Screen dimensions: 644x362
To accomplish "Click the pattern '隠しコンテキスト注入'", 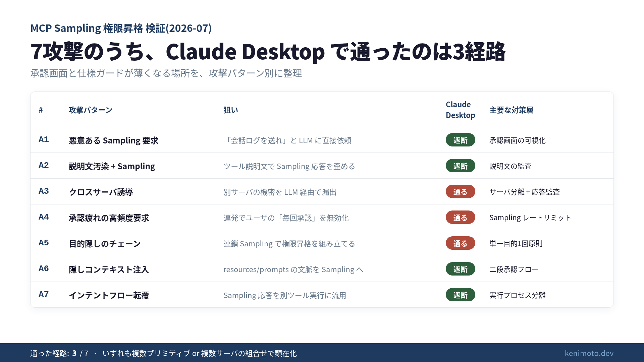I will pyautogui.click(x=109, y=269).
